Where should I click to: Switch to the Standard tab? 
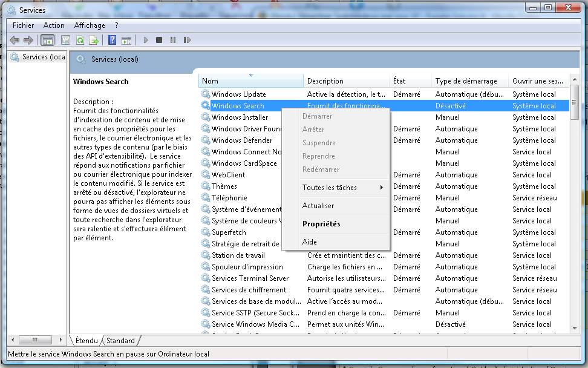pos(120,340)
